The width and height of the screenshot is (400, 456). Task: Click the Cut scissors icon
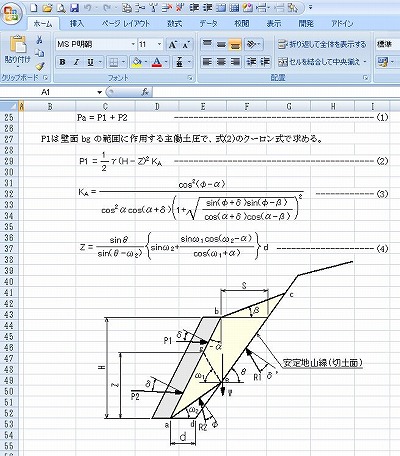(40, 40)
